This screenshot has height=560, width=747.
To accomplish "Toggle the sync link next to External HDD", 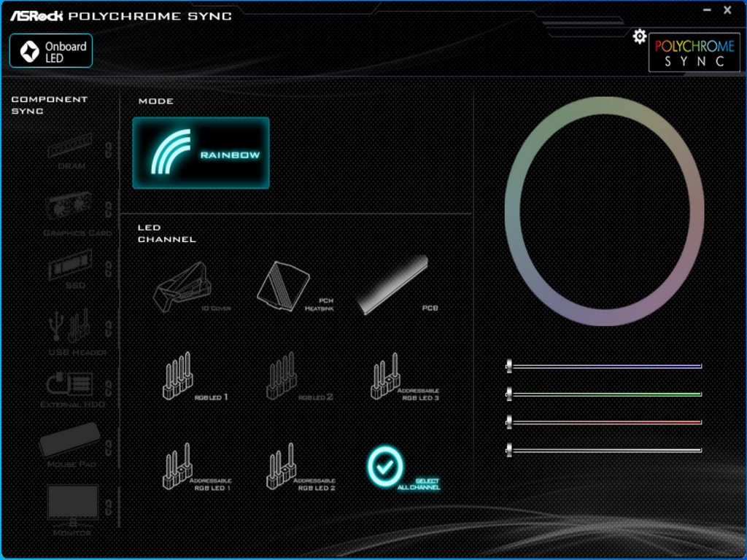I will [109, 388].
